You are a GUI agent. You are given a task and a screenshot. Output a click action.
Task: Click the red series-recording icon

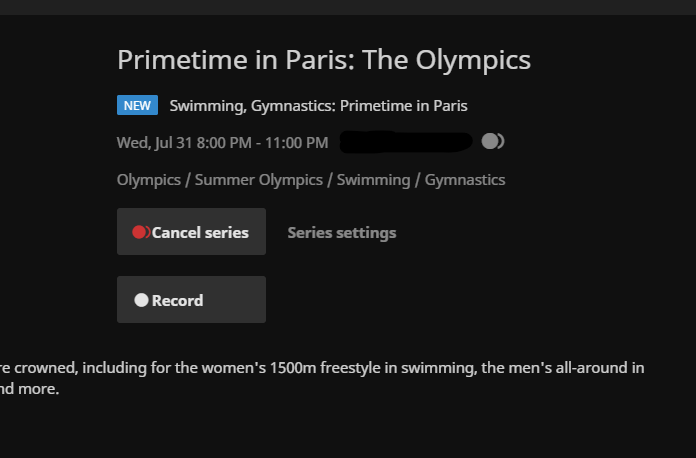(x=141, y=232)
